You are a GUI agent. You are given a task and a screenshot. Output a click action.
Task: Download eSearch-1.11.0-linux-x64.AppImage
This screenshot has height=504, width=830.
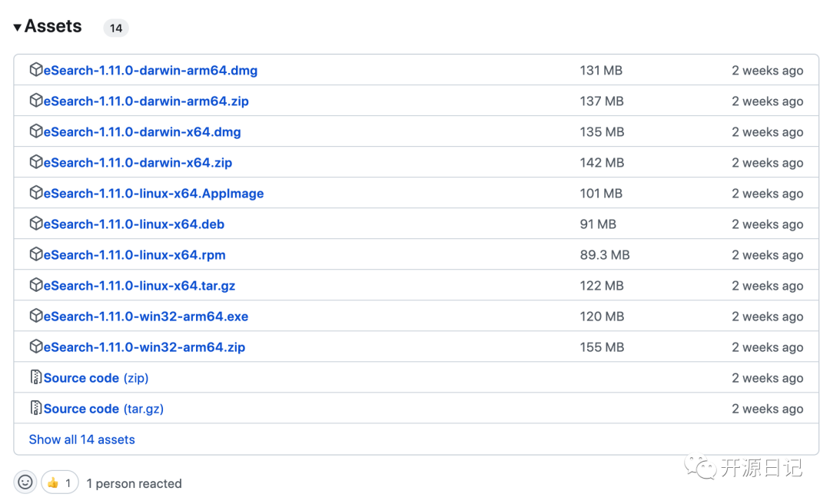154,194
